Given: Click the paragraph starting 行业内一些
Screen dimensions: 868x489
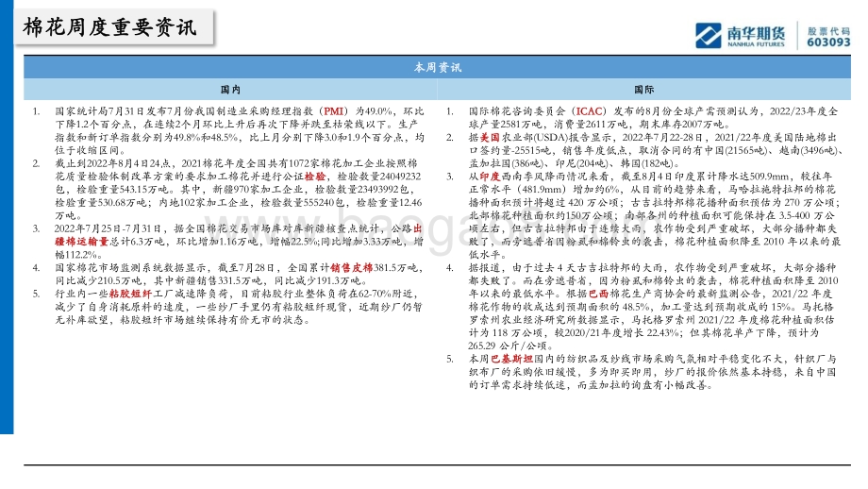Looking at the screenshot, I should click(238, 307).
